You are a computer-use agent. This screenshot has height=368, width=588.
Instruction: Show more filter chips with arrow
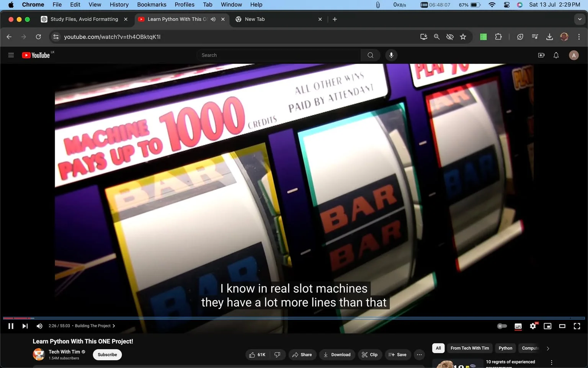pyautogui.click(x=548, y=348)
